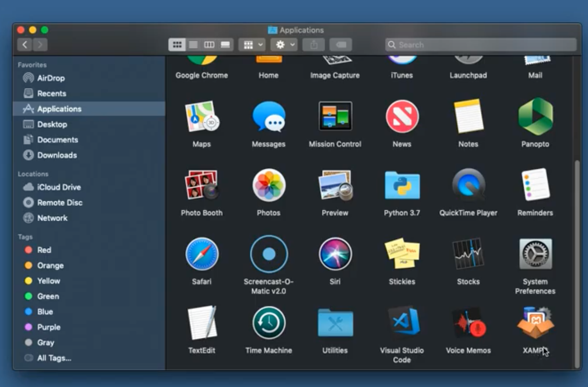Open Network location in sidebar
The width and height of the screenshot is (588, 387).
(x=89, y=218)
